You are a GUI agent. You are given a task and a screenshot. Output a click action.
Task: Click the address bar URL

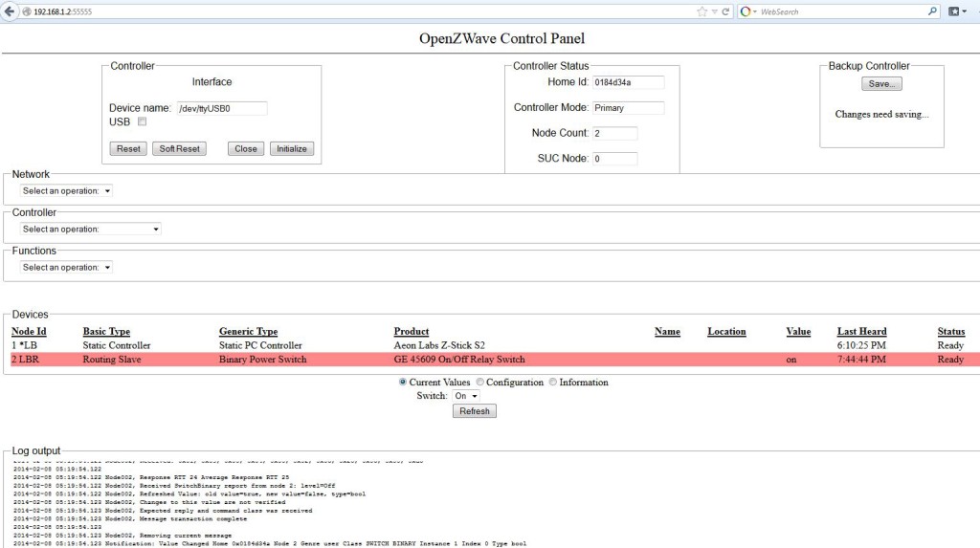[x=62, y=11]
